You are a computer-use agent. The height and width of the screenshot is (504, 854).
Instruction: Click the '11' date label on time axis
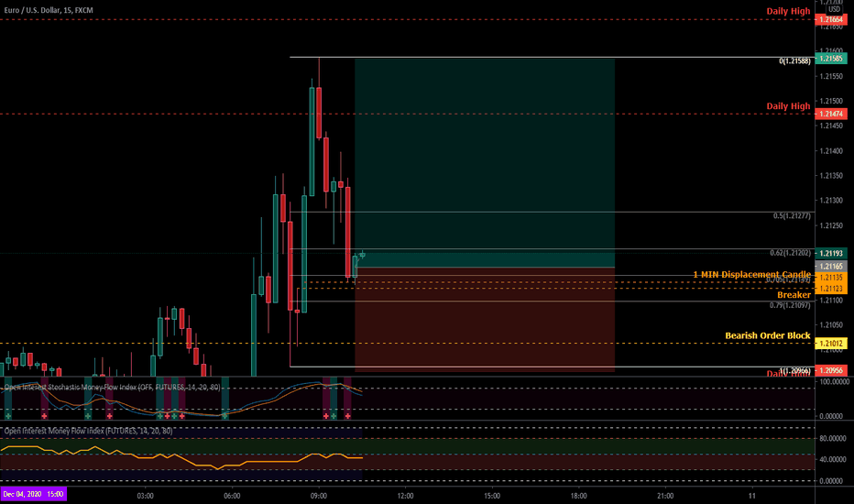tap(751, 496)
